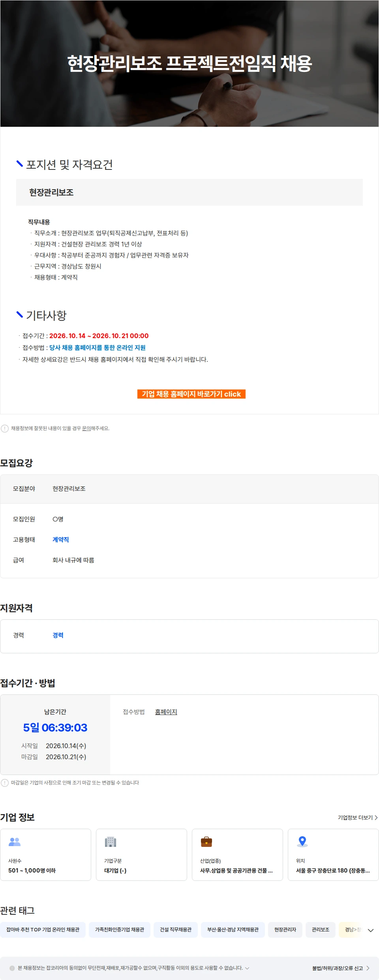The image size is (379, 980).
Task: Click the 대기업 (-) company type value
Action: [x=115, y=871]
